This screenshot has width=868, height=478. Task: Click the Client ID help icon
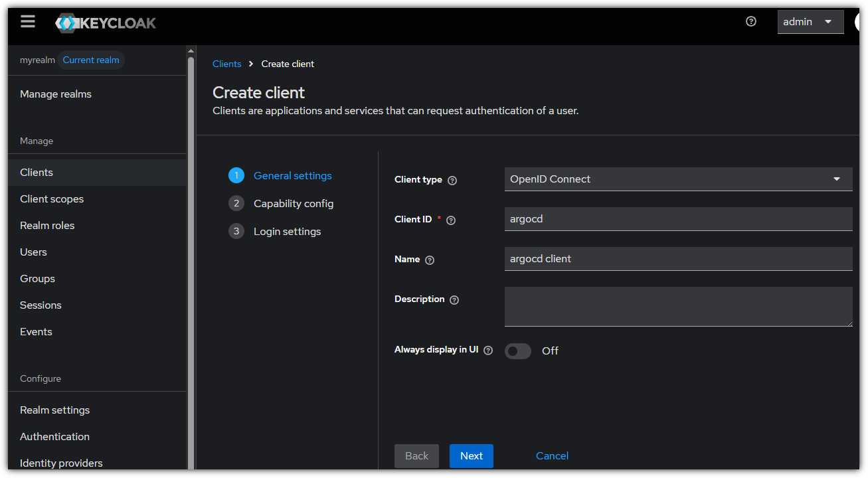coord(451,220)
